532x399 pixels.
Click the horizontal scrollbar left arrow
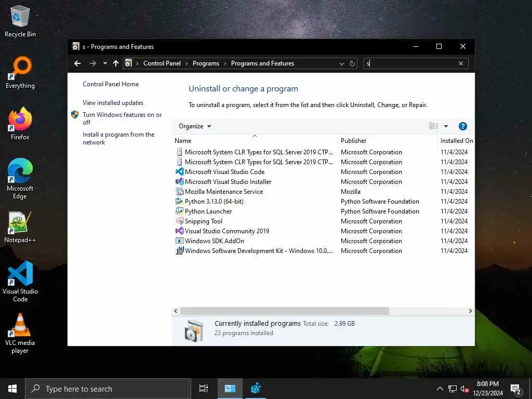tap(176, 311)
